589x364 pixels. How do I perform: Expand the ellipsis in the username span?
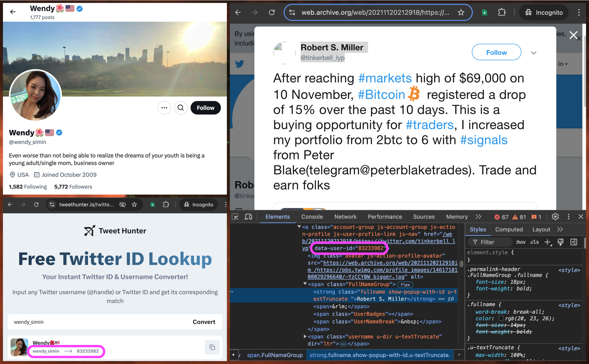click(x=343, y=344)
